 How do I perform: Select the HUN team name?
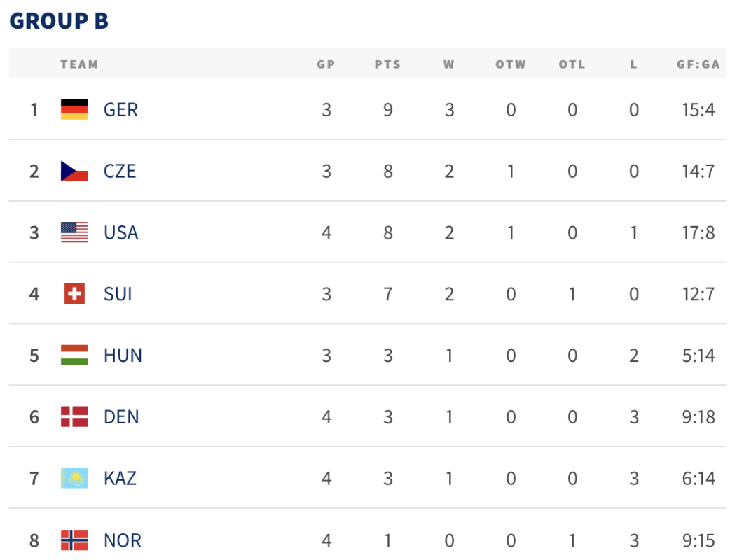click(123, 356)
